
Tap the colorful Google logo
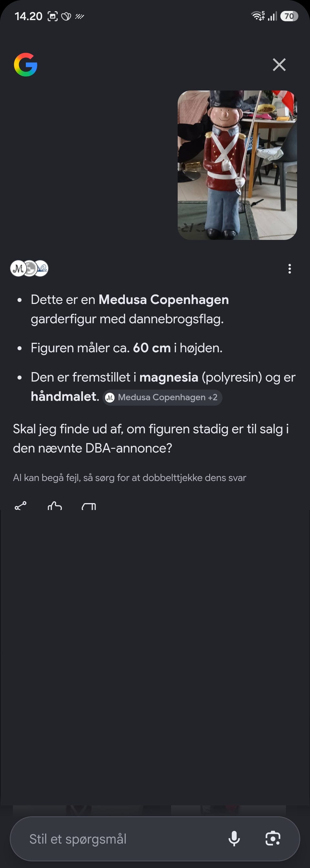pyautogui.click(x=26, y=65)
